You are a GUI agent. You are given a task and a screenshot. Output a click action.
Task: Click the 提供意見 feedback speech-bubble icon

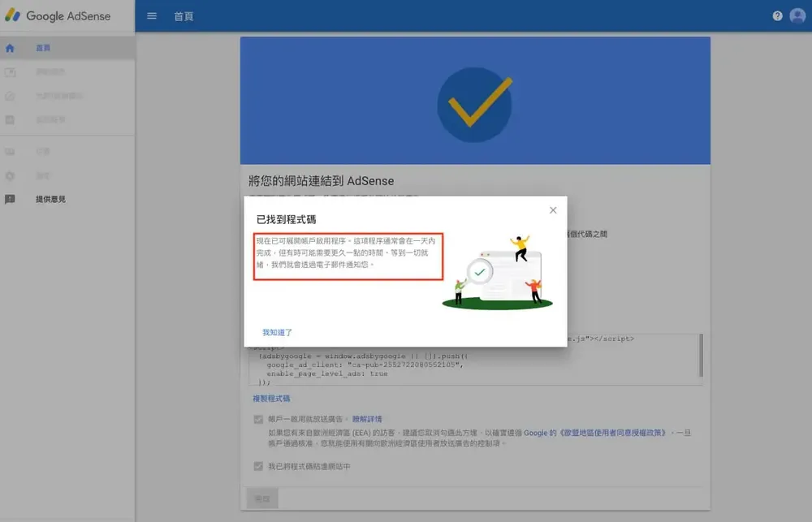[10, 200]
